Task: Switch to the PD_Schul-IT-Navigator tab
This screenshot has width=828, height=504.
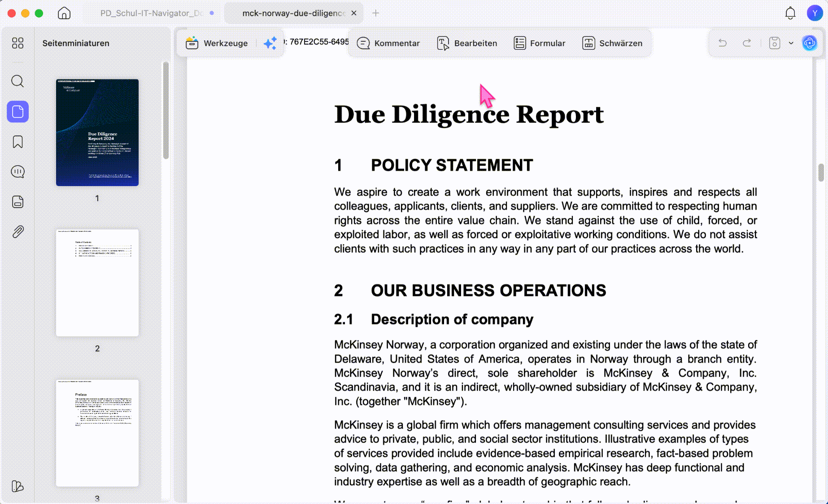Action: (152, 13)
